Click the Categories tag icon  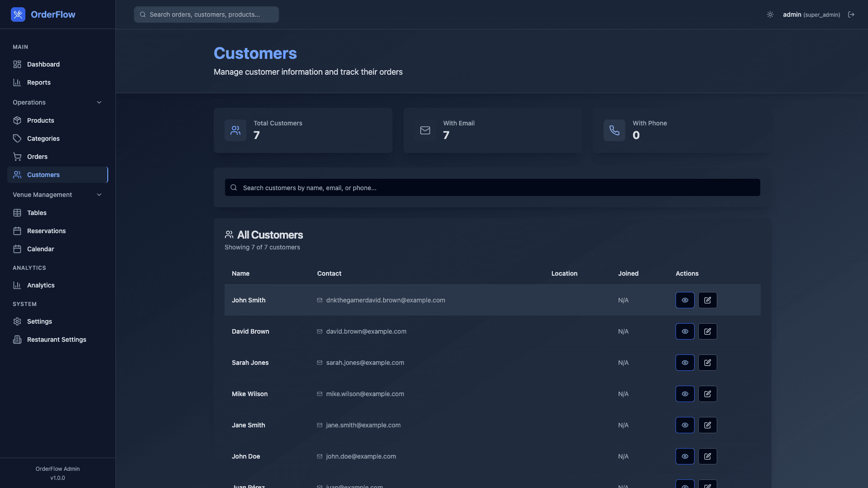(x=17, y=139)
